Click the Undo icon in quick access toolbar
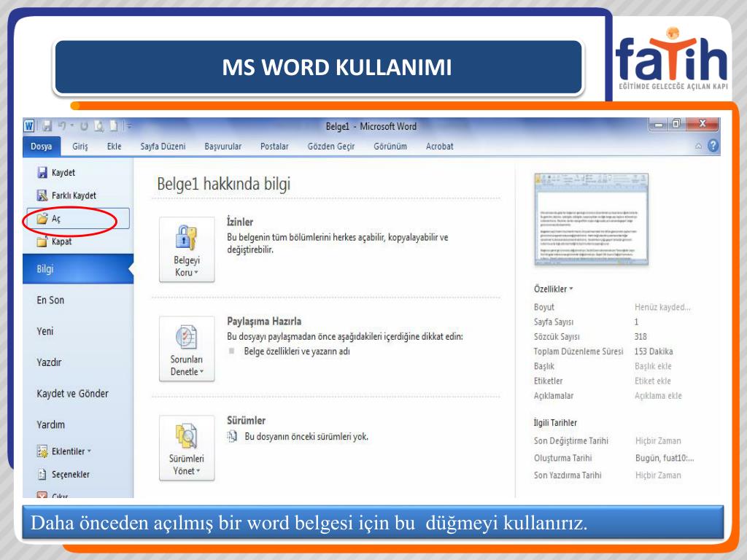This screenshot has width=747, height=560. click(x=62, y=125)
